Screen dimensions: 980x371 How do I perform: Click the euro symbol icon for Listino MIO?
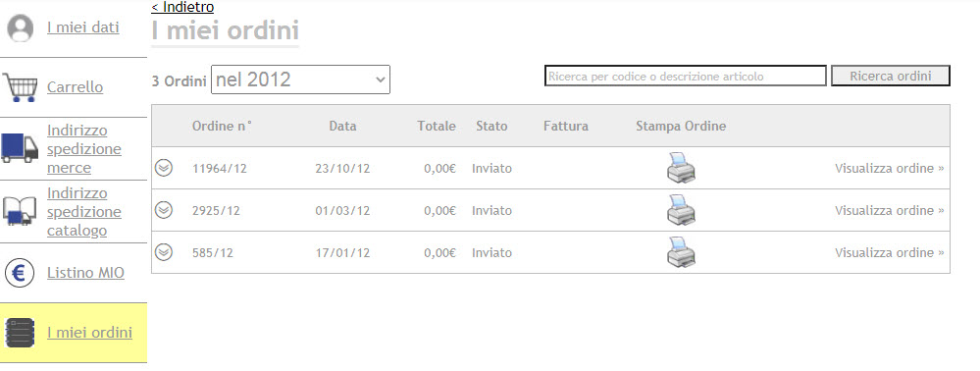coord(20,273)
